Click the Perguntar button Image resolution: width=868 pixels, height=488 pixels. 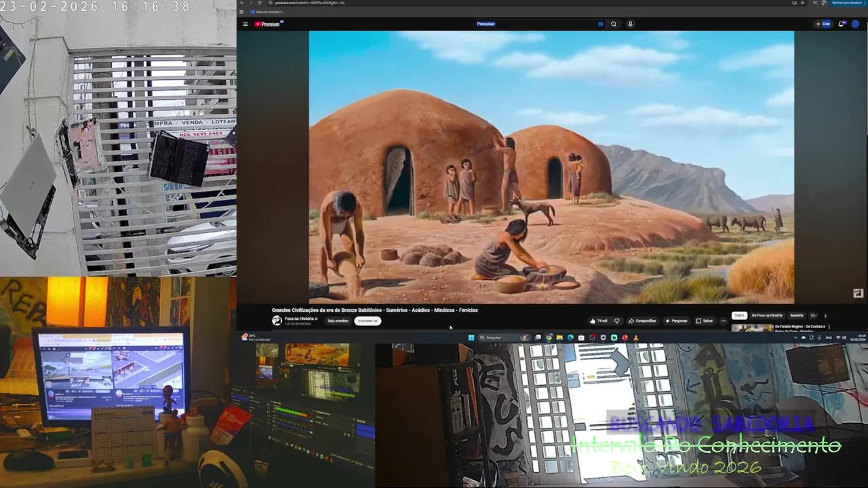(x=676, y=321)
